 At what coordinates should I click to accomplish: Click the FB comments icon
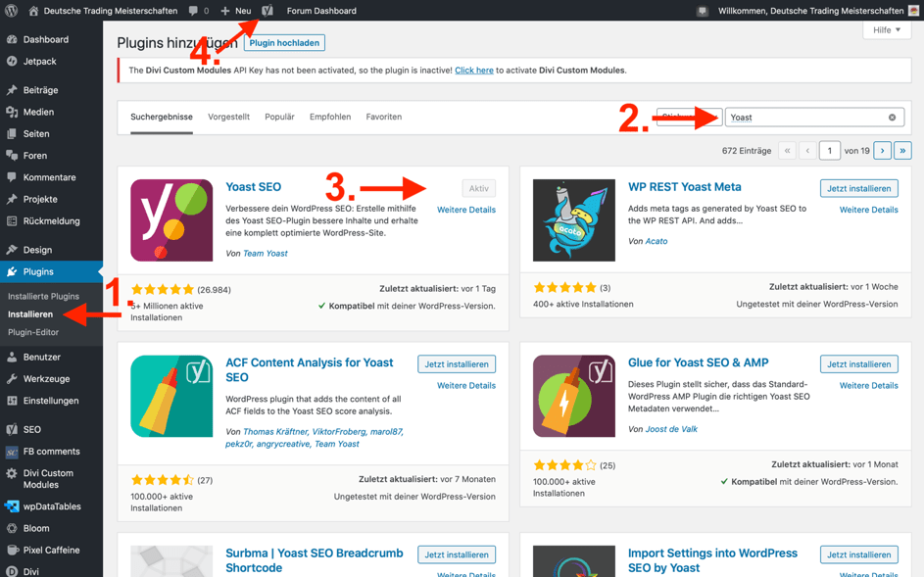click(x=12, y=452)
